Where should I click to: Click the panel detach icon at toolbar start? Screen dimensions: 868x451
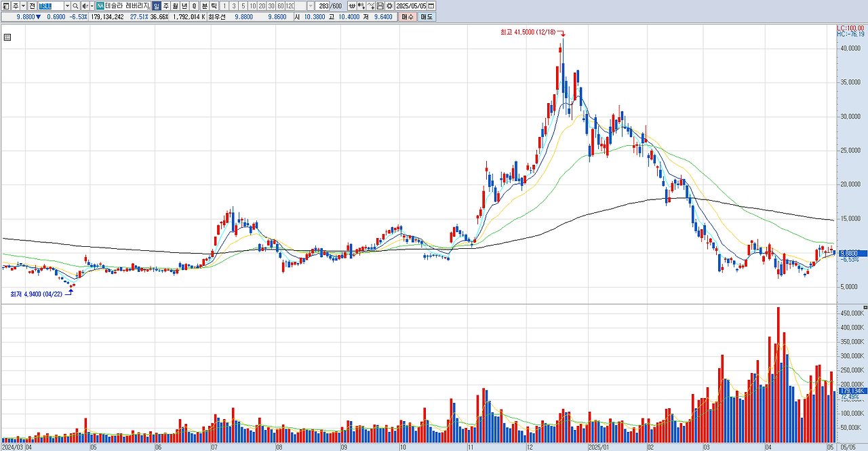click(6, 6)
